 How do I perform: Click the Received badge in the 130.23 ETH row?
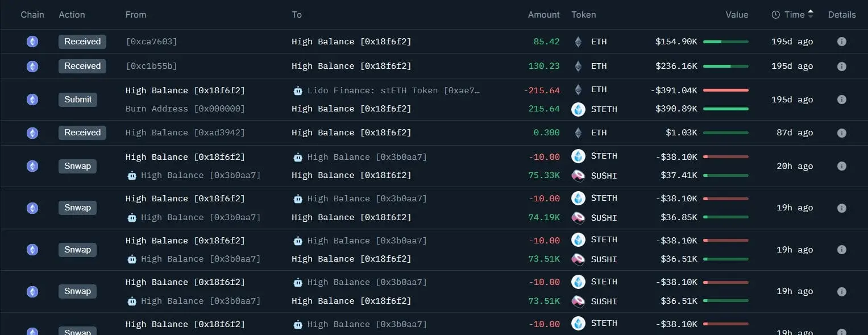[82, 66]
